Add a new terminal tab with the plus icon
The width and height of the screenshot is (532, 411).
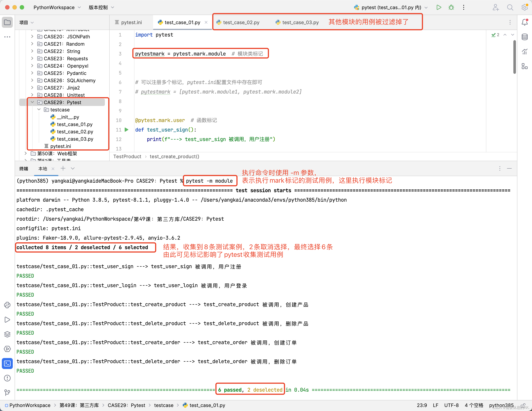(x=63, y=168)
